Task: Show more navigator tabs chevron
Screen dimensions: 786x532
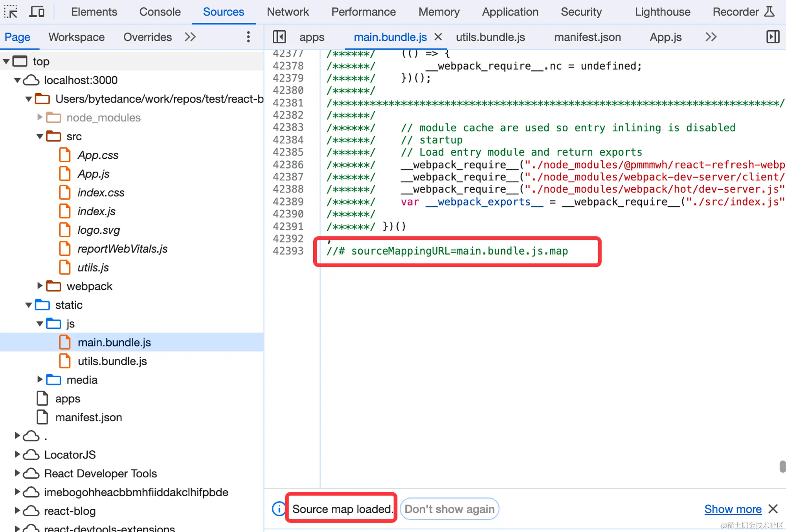Action: pos(190,37)
